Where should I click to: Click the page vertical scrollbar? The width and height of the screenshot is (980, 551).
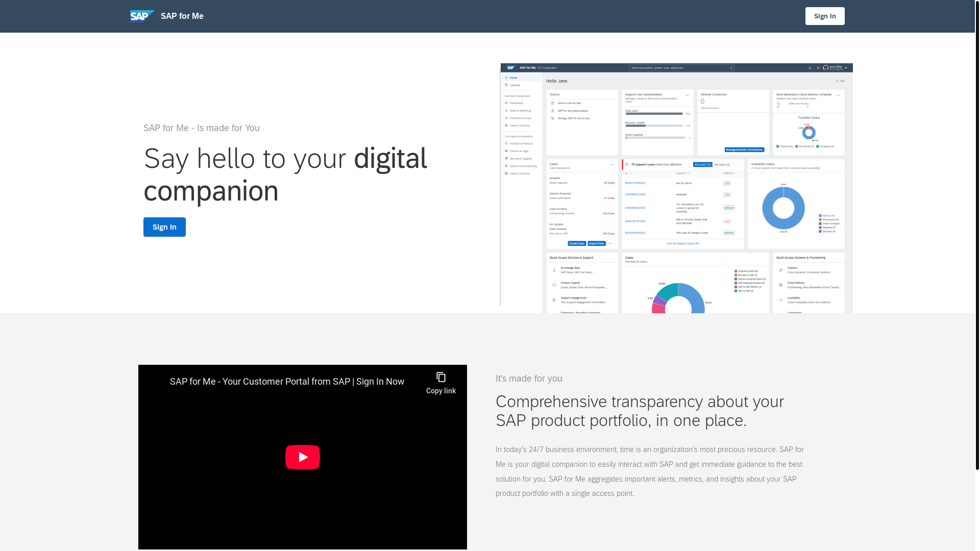click(x=977, y=235)
